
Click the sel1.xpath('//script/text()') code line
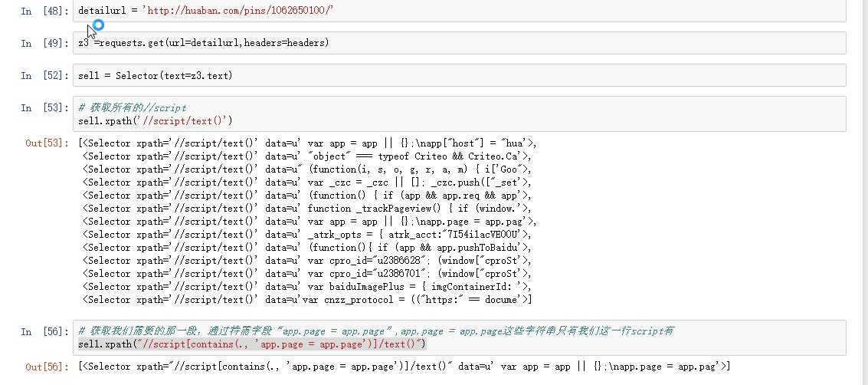click(155, 121)
